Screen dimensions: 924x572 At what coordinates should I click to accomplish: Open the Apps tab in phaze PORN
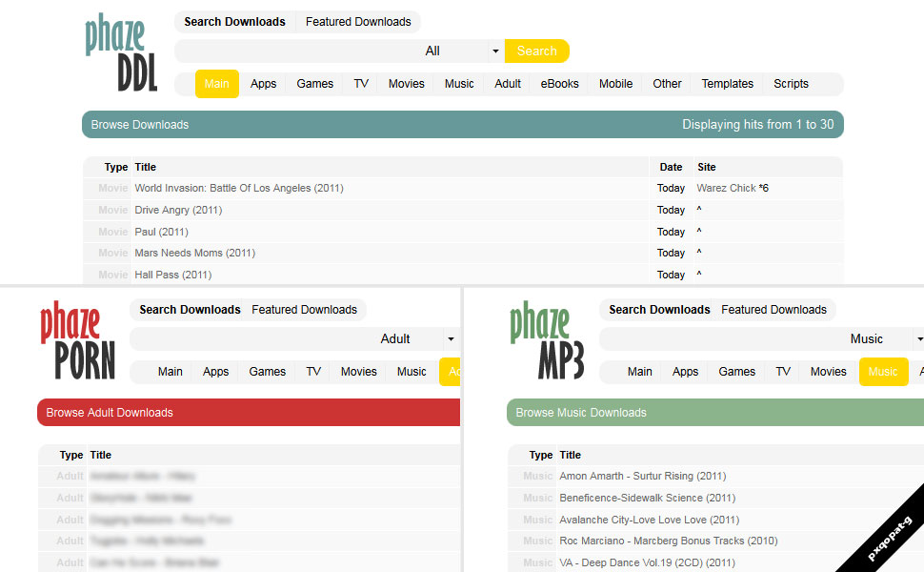click(215, 372)
